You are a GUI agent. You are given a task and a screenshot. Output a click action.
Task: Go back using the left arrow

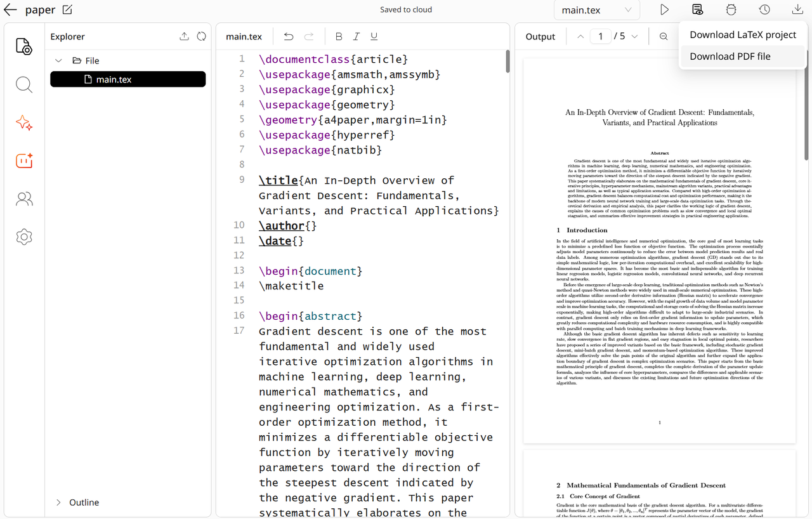click(10, 10)
